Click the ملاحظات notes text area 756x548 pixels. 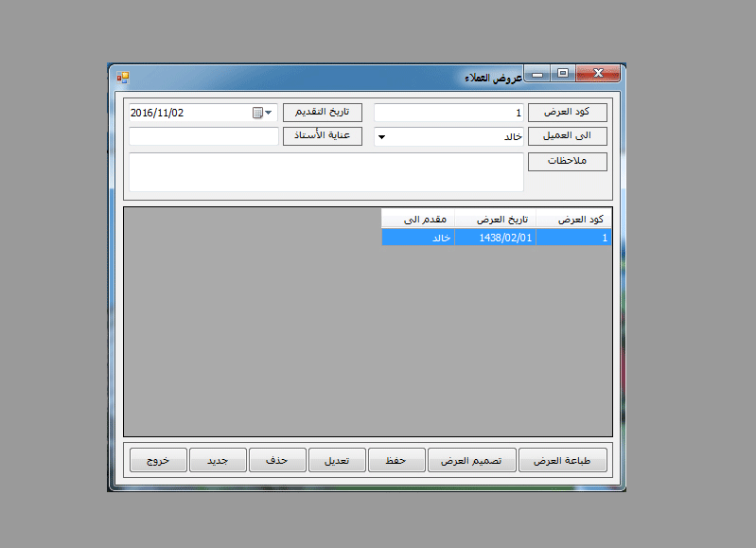[x=325, y=172]
